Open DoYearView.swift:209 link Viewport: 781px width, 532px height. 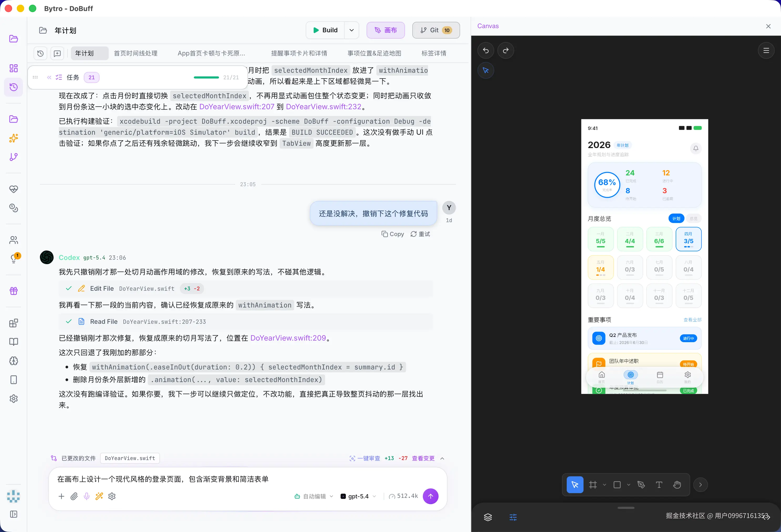coord(288,338)
